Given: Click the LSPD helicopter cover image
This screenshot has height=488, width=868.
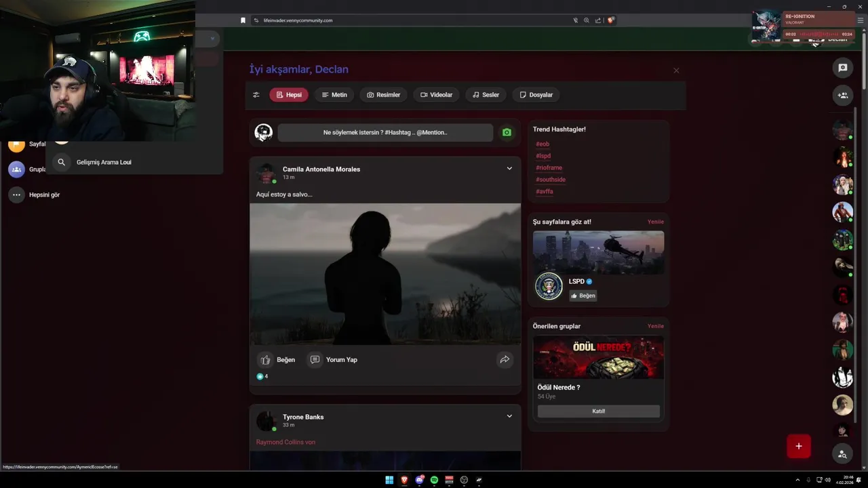Looking at the screenshot, I should tap(598, 252).
